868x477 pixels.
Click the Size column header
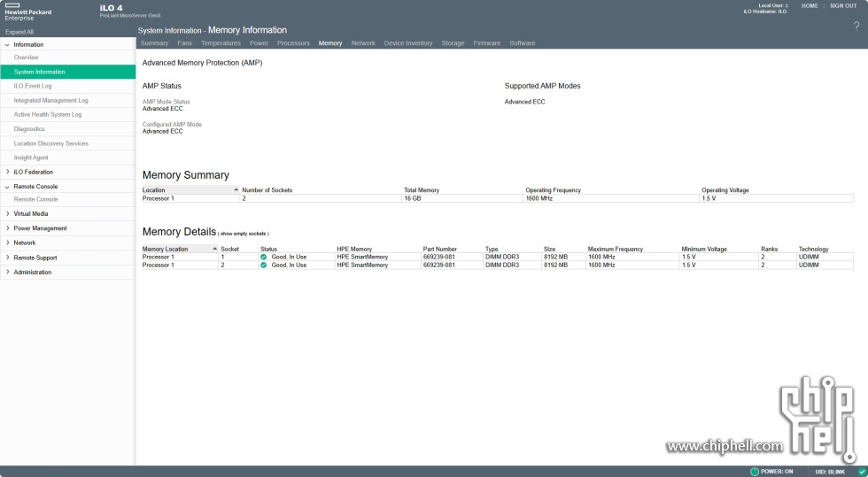[549, 249]
